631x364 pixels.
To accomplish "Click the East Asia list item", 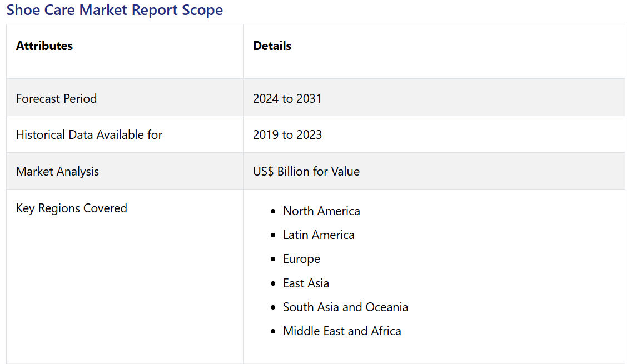I will tap(306, 283).
